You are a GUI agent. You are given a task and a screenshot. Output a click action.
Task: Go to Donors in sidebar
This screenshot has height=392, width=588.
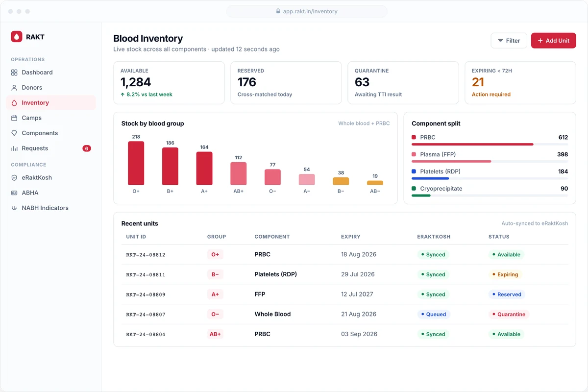tap(51, 88)
